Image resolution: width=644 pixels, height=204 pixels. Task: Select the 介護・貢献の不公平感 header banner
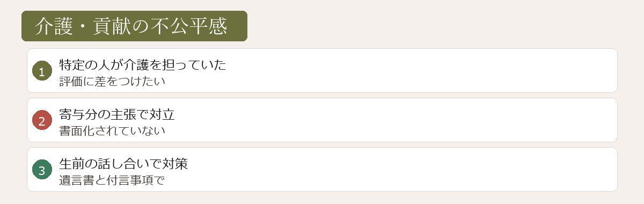coord(134,26)
